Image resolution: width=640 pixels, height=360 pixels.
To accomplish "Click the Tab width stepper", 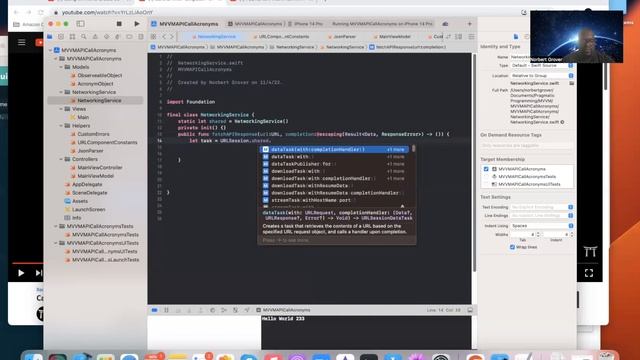I will (538, 235).
